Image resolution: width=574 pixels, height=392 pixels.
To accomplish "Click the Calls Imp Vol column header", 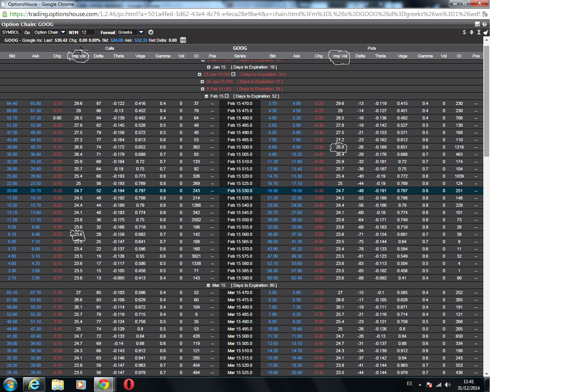I will pyautogui.click(x=78, y=56).
